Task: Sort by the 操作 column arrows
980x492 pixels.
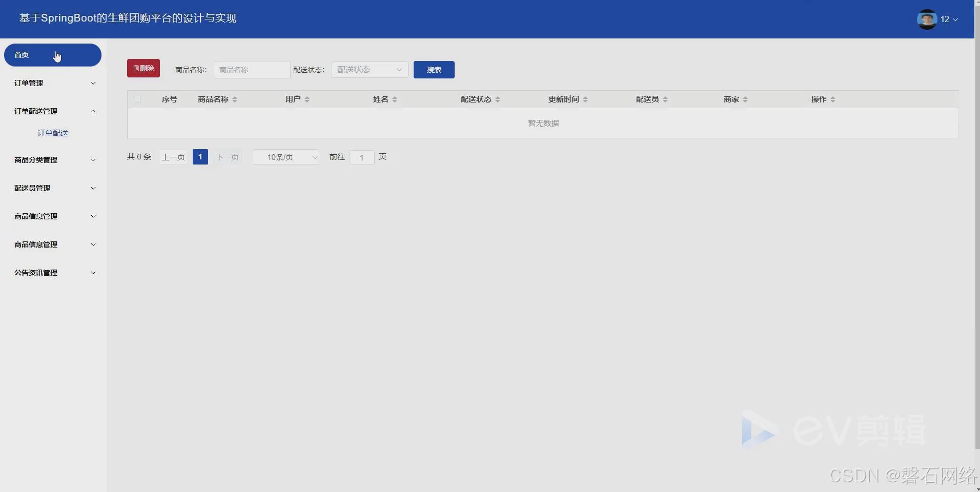Action: tap(833, 99)
